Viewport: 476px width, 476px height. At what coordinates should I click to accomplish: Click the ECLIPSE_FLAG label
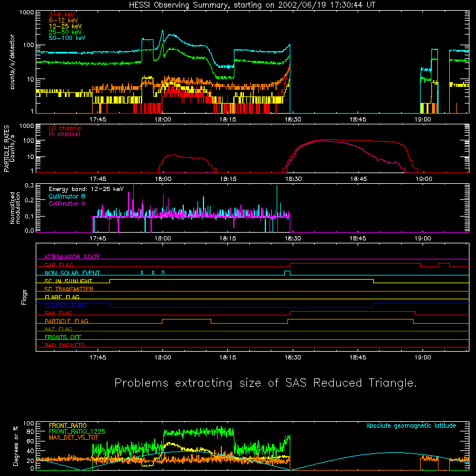pyautogui.click(x=65, y=305)
